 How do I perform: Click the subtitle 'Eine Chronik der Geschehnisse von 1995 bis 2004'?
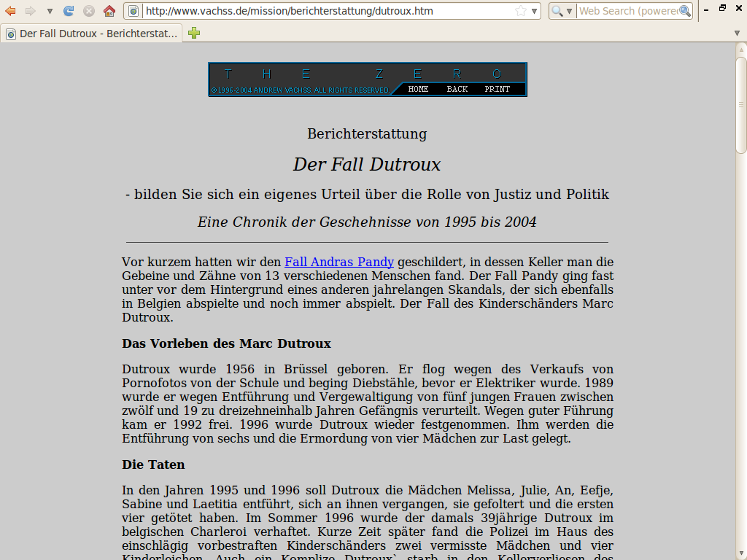(367, 222)
